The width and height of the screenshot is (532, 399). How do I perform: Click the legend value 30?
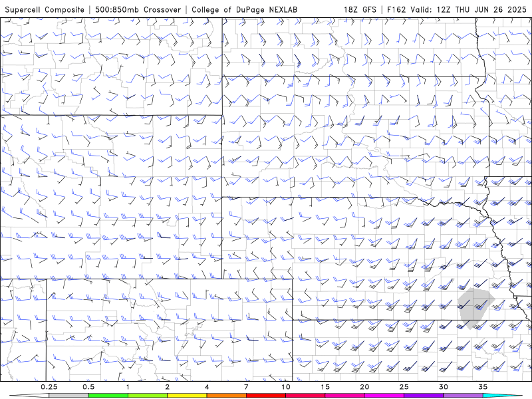443,387
